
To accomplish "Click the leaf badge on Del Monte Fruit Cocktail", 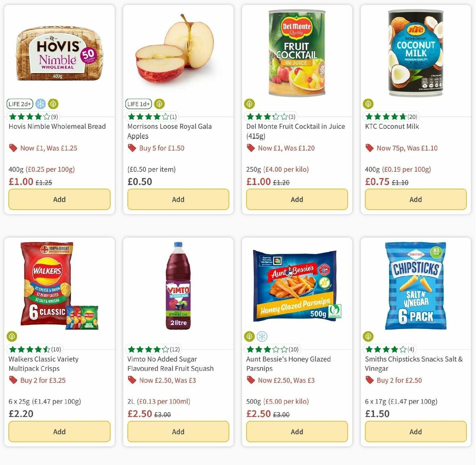I will [249, 103].
